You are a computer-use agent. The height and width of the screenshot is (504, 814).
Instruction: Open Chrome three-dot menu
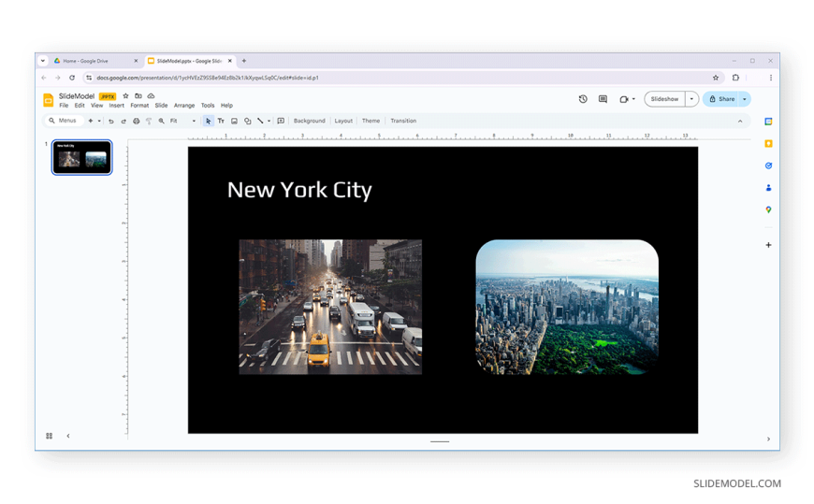[x=770, y=78]
